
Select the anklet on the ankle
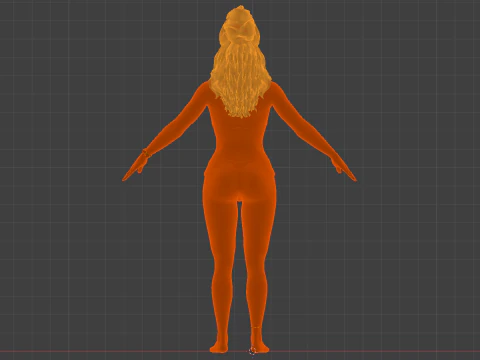256,327
